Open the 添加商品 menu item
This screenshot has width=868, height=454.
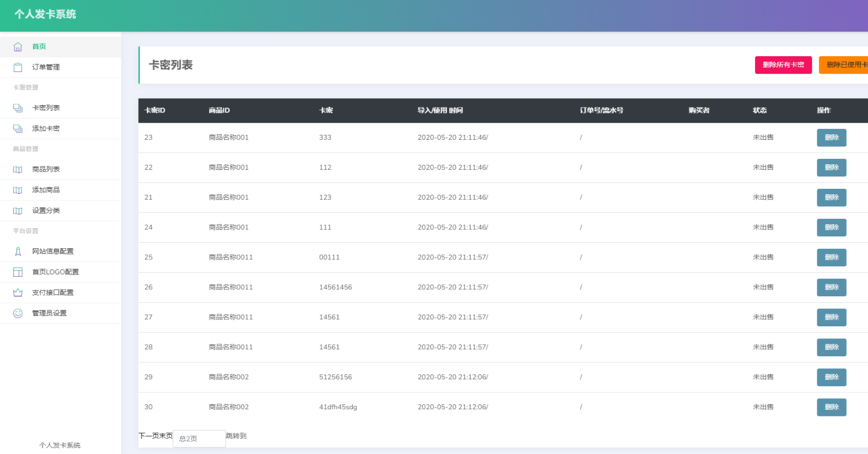tap(46, 190)
